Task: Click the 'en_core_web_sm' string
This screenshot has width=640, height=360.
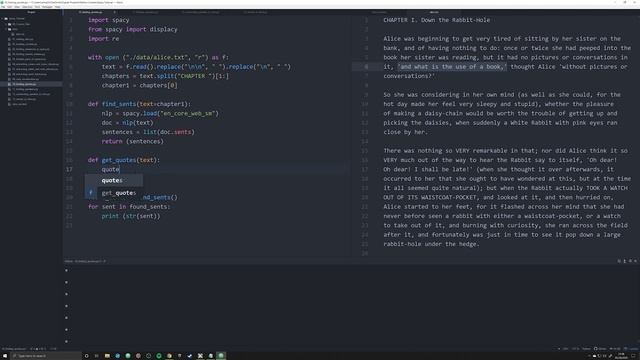Action: [x=189, y=113]
